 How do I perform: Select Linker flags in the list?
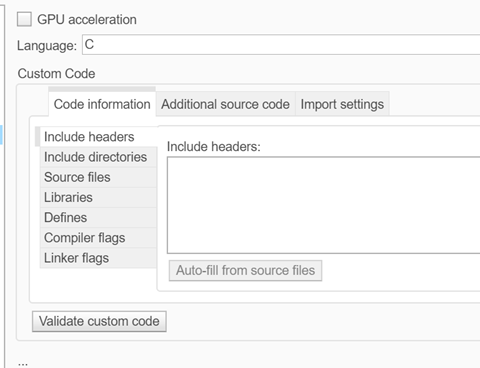tap(98, 258)
